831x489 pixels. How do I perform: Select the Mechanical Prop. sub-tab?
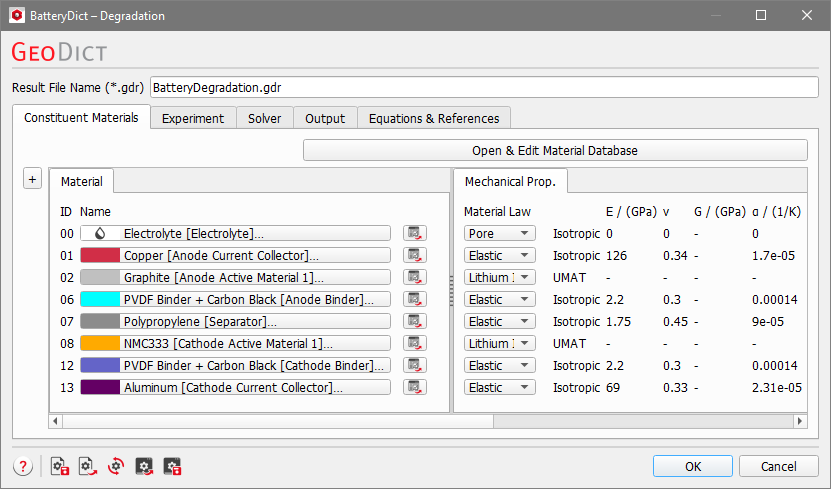(510, 181)
